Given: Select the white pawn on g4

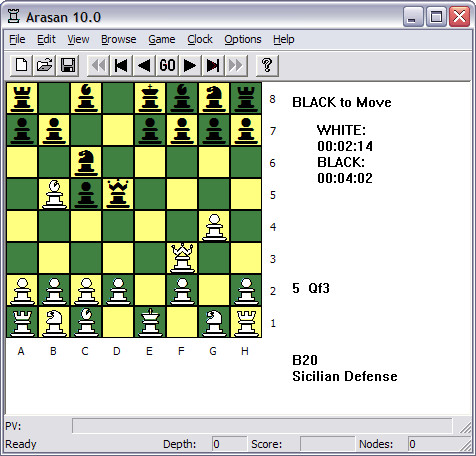Looking at the screenshot, I should click(214, 226).
